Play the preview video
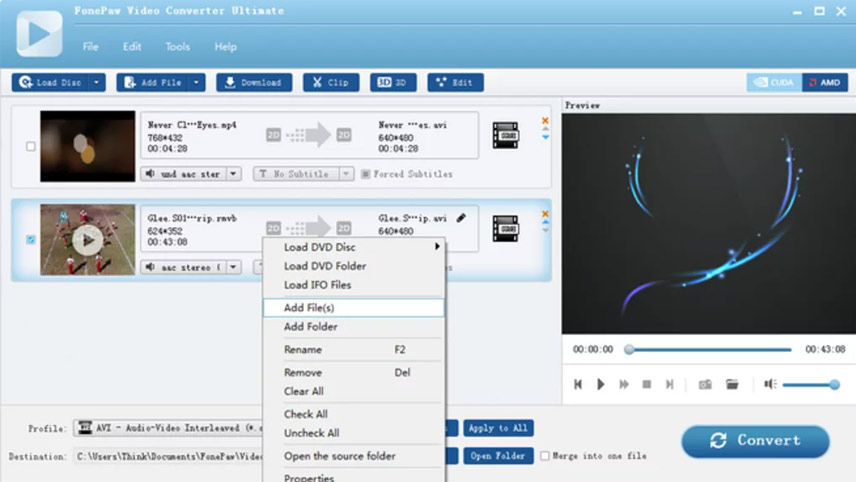Viewport: 856px width, 482px height. tap(601, 384)
